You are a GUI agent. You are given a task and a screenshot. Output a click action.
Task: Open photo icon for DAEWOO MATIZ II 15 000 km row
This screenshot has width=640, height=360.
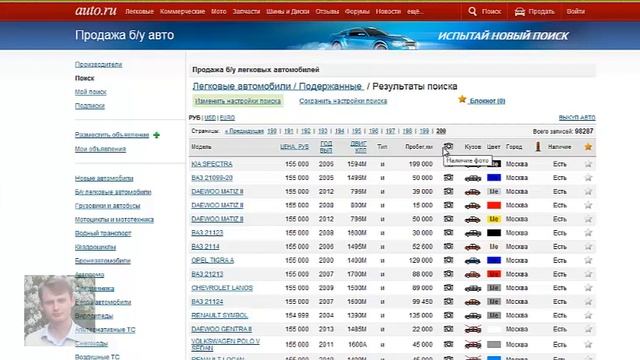448,205
